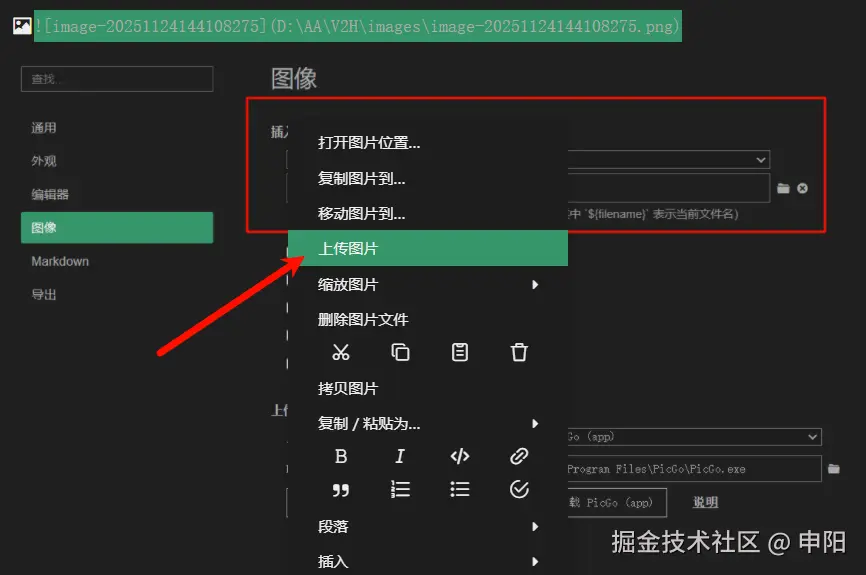The image size is (866, 575).
Task: Choose 复制图片到... menu entry
Action: pyautogui.click(x=428, y=178)
